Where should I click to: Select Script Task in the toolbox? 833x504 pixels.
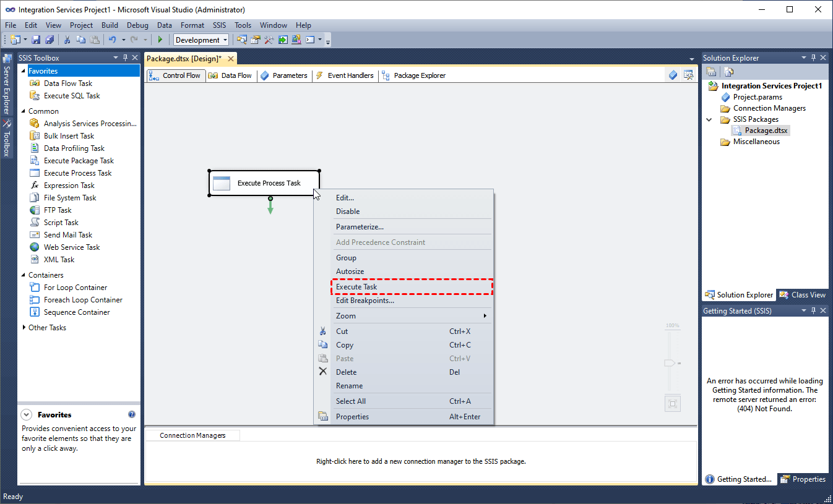click(61, 223)
